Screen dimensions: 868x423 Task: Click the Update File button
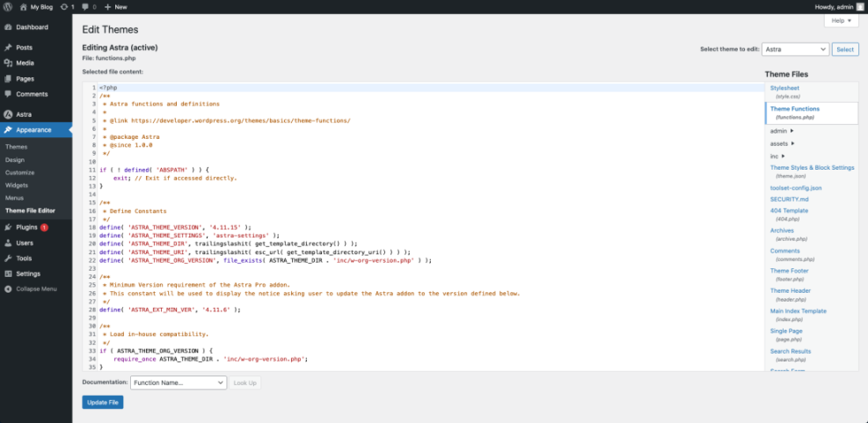[x=102, y=403]
